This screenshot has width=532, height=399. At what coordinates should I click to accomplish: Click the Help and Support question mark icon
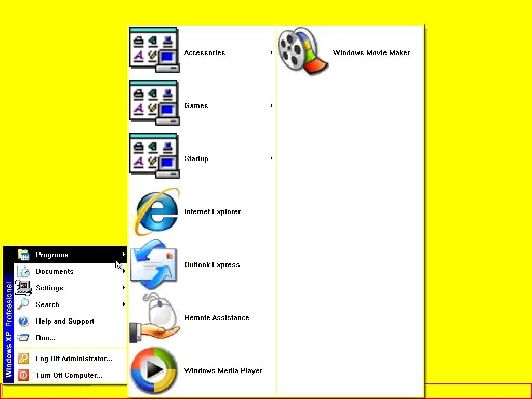pos(23,321)
